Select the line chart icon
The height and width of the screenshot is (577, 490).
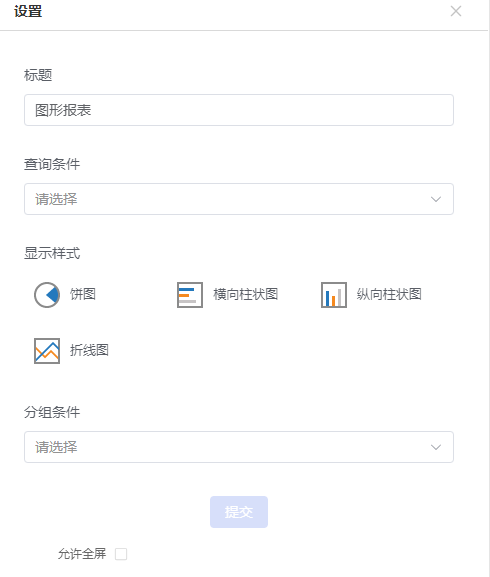47,351
